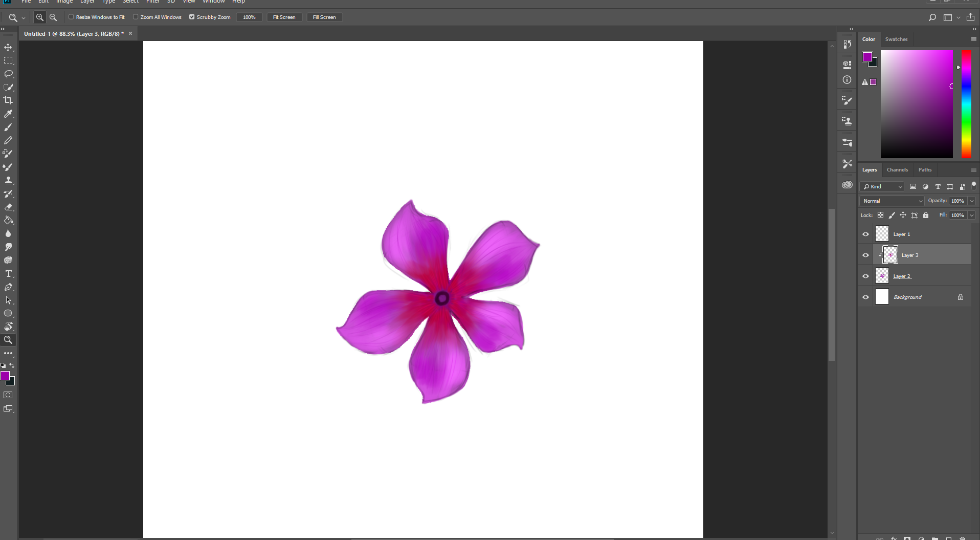The width and height of the screenshot is (980, 540).
Task: Select the Pen tool
Action: (8, 287)
